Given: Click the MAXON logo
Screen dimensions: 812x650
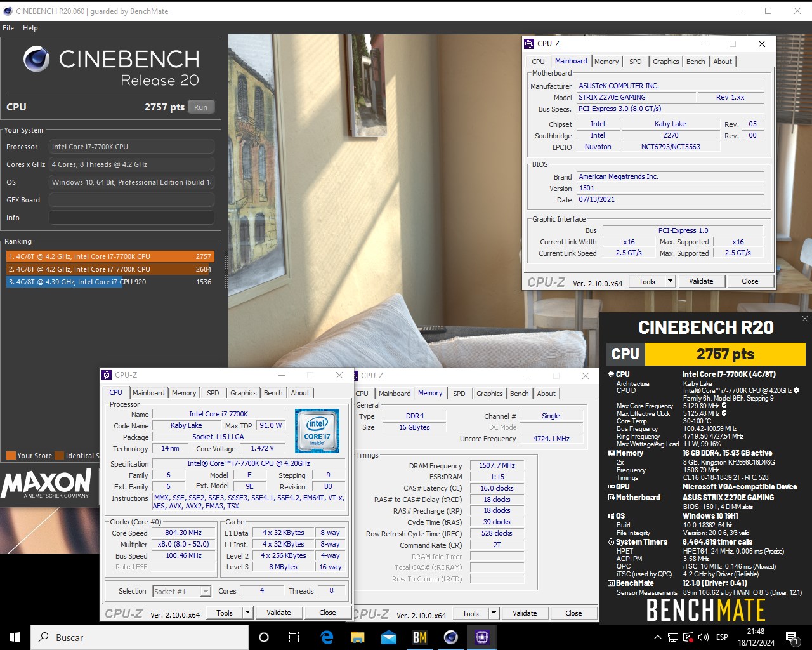Looking at the screenshot, I should (x=47, y=484).
